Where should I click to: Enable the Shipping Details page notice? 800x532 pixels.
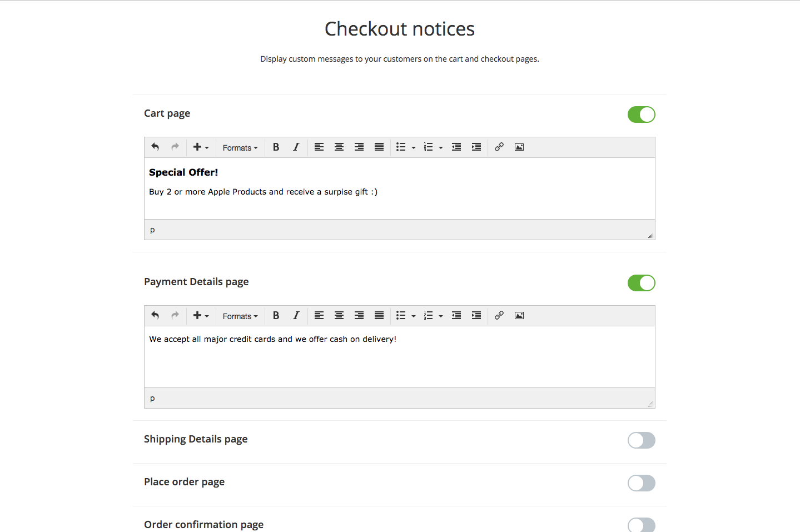[642, 440]
